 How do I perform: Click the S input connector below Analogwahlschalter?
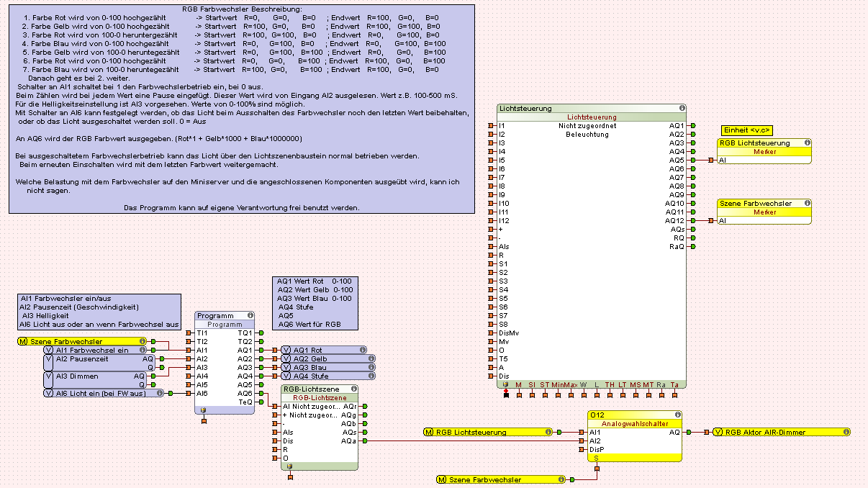click(x=596, y=469)
